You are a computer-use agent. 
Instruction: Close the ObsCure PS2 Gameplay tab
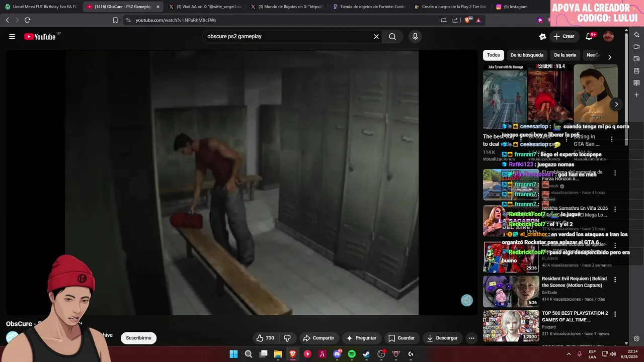pos(158,7)
